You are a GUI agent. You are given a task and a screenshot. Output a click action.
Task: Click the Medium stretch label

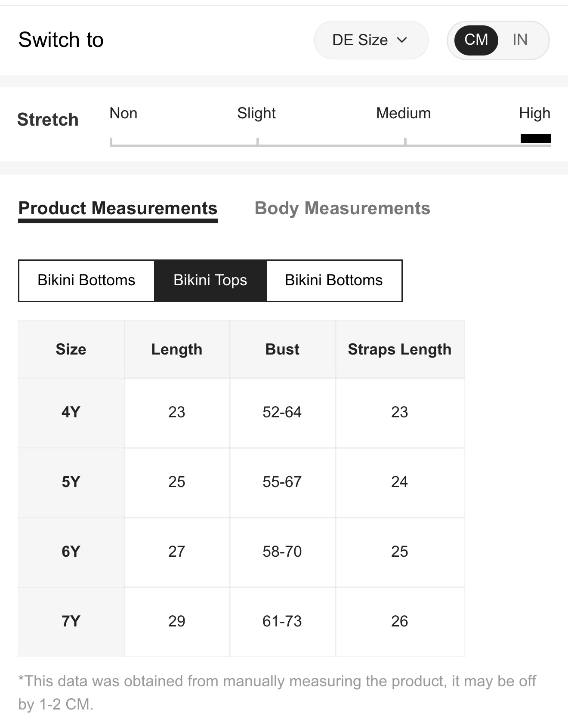404,113
